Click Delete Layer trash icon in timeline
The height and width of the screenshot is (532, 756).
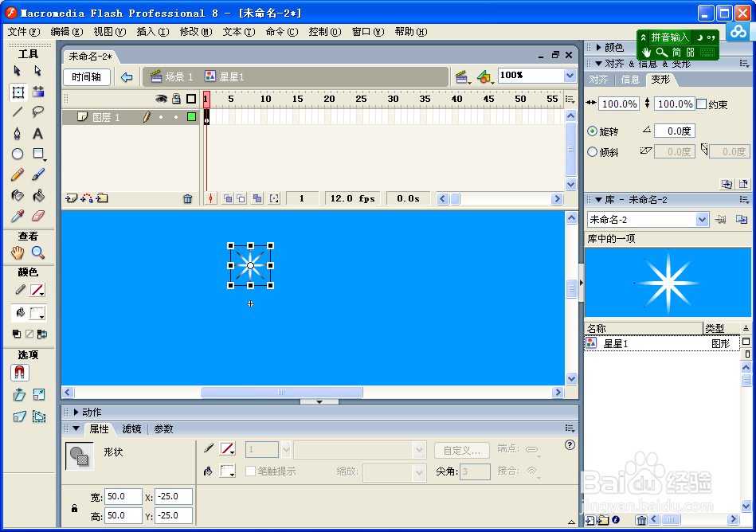(x=187, y=198)
